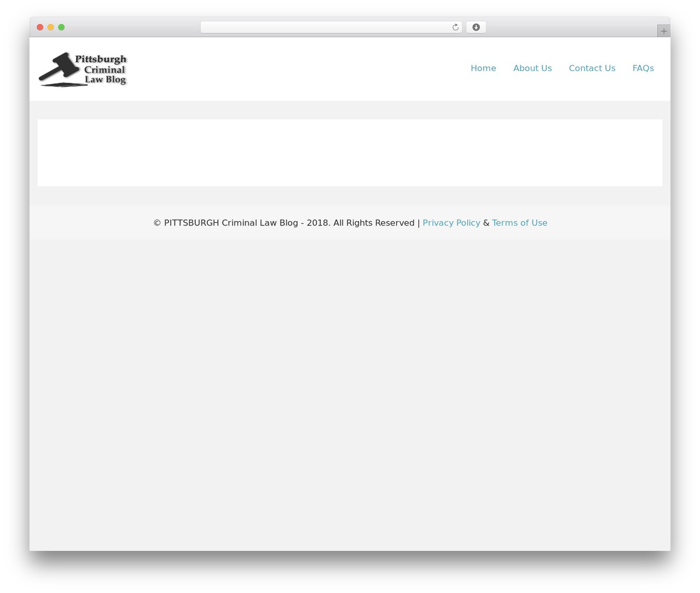This screenshot has height=593, width=700.
Task: Open the Home menu item
Action: (x=483, y=68)
